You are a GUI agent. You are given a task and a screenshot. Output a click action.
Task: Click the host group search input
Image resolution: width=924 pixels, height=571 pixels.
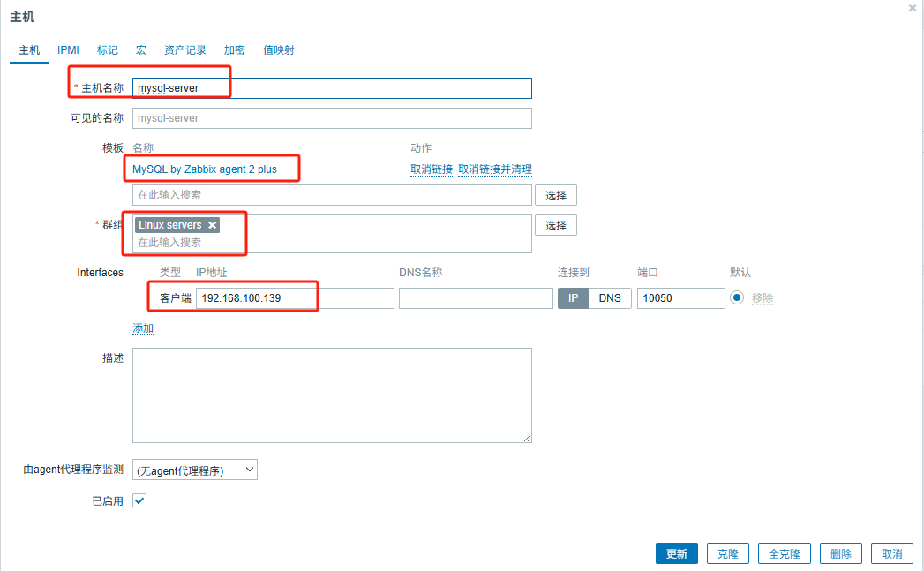point(332,242)
